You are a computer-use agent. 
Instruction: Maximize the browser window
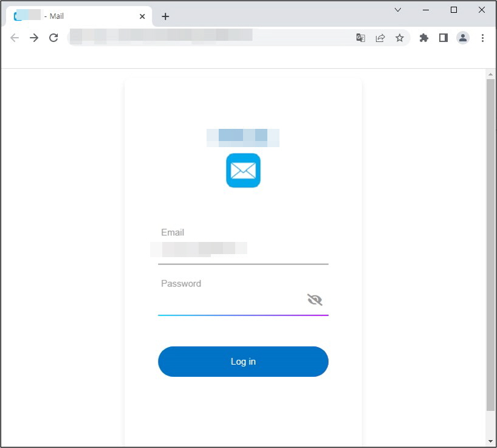coord(454,10)
